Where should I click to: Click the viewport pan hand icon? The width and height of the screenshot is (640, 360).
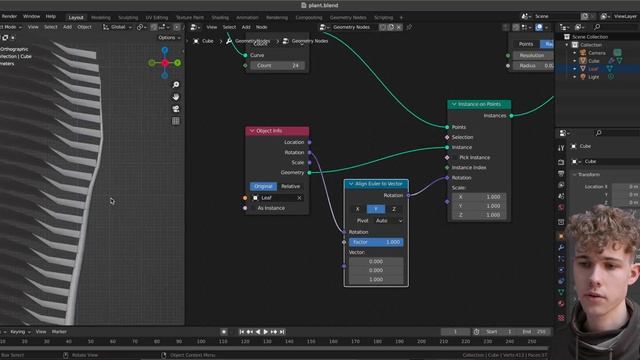click(176, 97)
